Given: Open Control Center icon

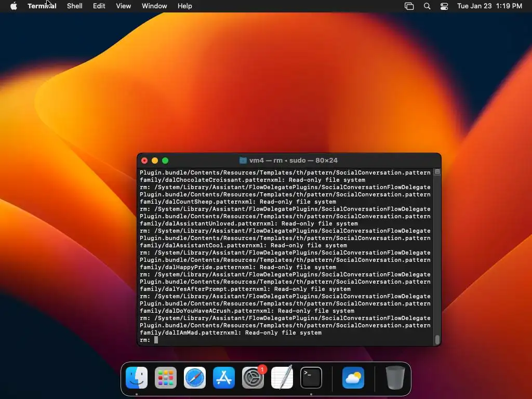Looking at the screenshot, I should click(444, 6).
